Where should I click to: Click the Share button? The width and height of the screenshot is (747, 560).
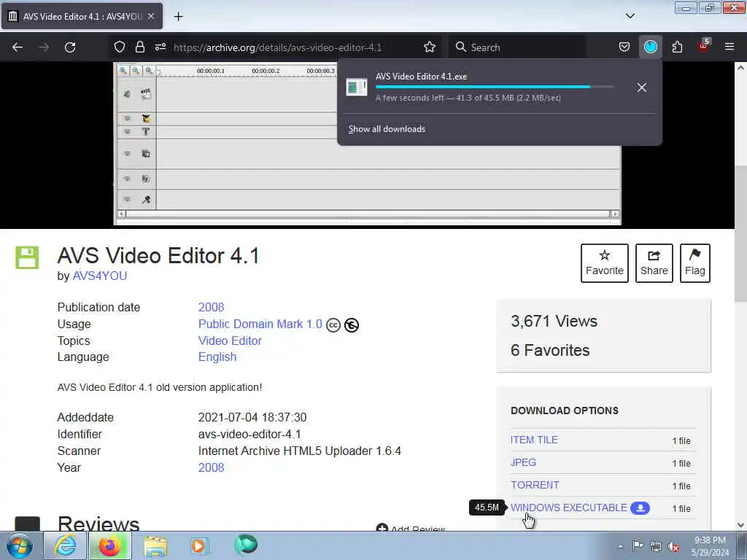click(x=654, y=263)
